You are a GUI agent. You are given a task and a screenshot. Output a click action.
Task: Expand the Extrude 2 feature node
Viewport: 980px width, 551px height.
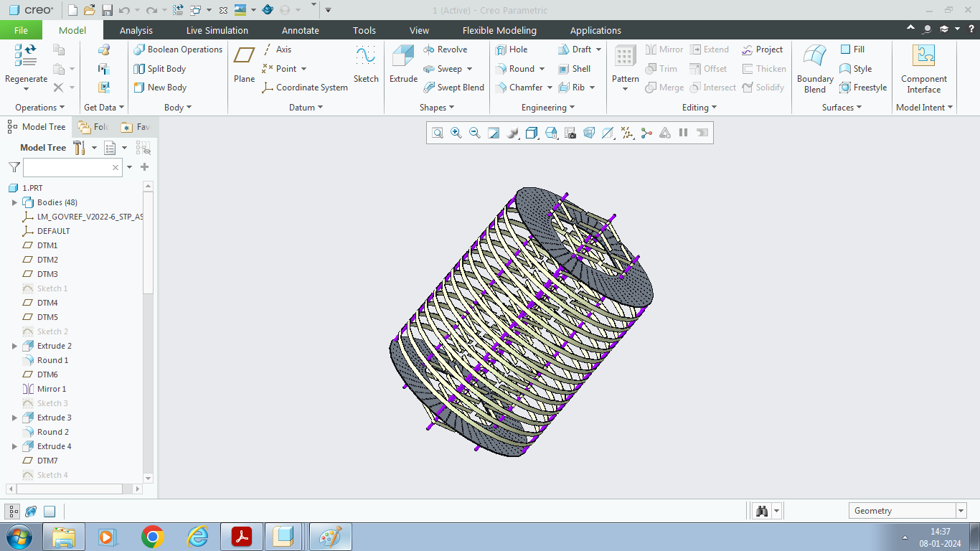click(15, 346)
